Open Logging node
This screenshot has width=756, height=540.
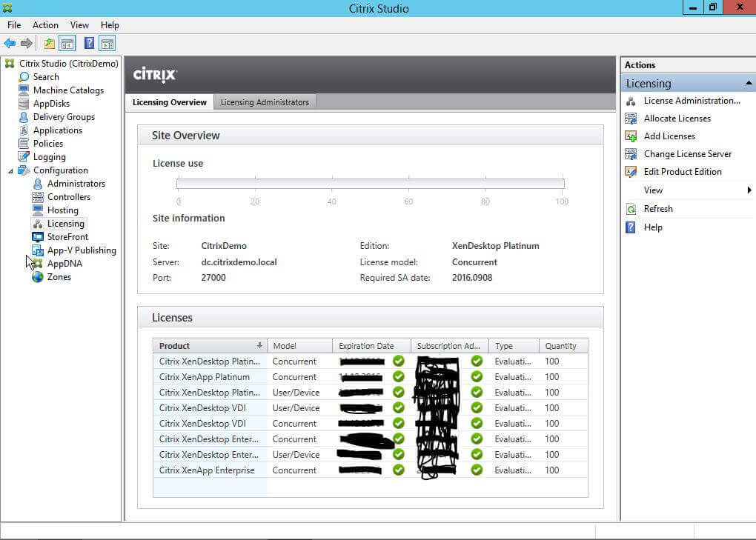point(49,157)
